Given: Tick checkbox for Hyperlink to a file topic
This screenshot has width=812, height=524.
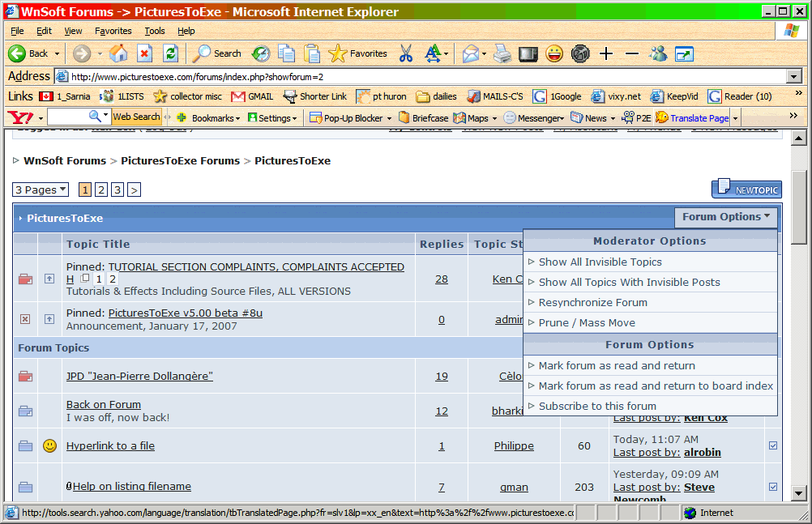Looking at the screenshot, I should [x=772, y=445].
